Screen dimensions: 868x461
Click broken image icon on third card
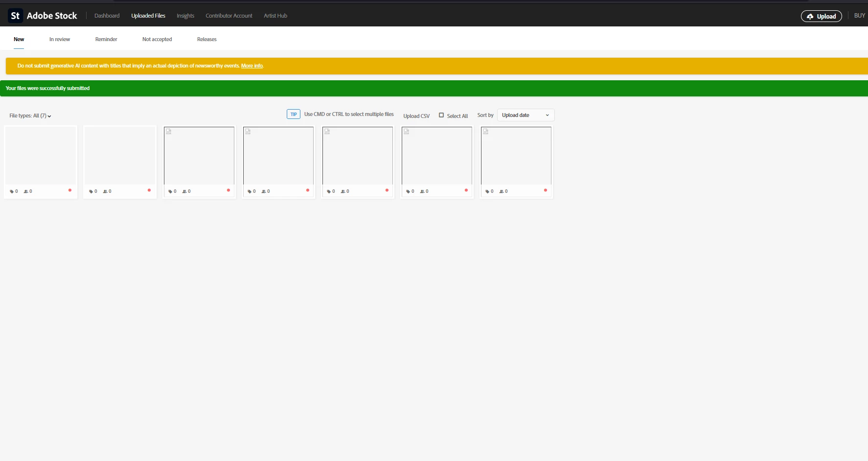(x=169, y=131)
